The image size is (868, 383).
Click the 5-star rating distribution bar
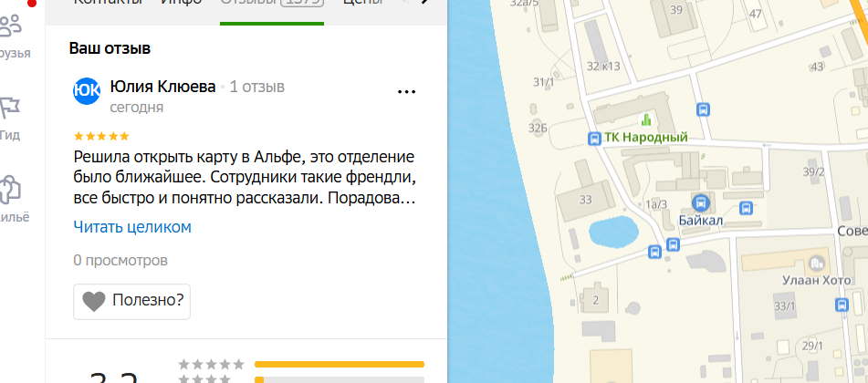(x=340, y=364)
